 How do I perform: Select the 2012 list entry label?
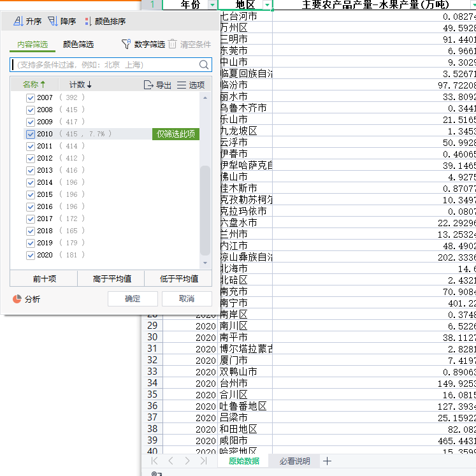coord(45,158)
